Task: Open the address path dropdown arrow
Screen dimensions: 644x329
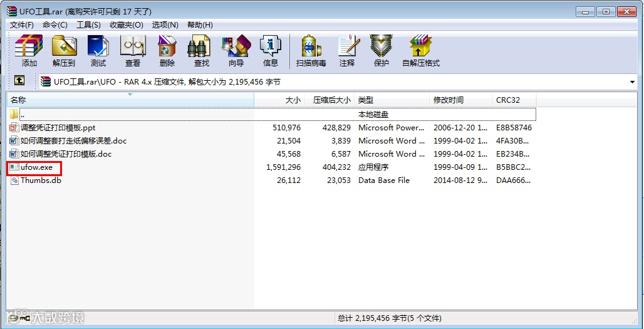Action: (632, 82)
